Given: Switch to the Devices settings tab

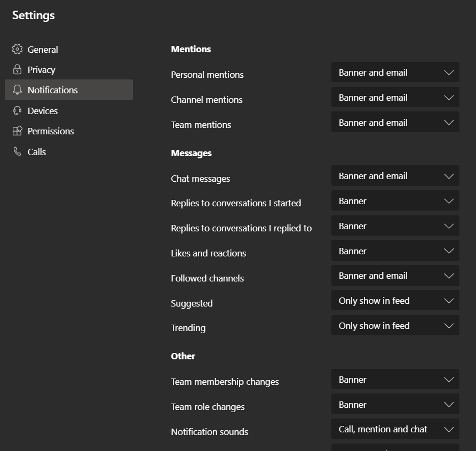Looking at the screenshot, I should tap(42, 111).
